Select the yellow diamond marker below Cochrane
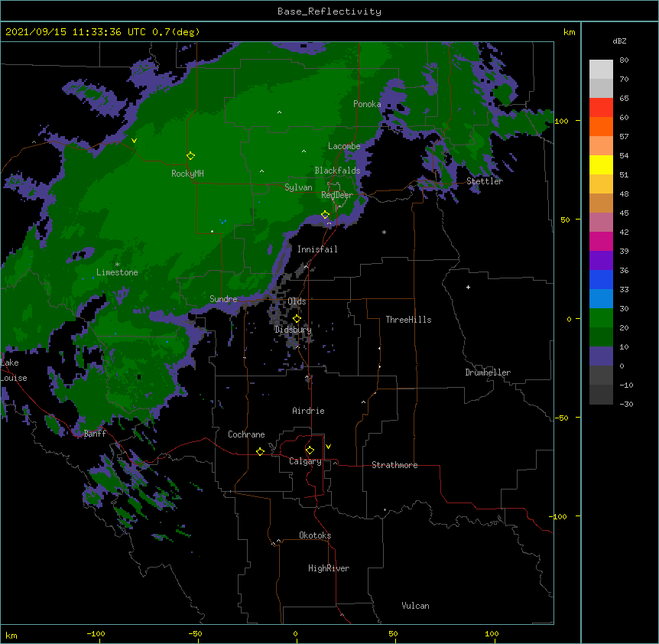 (260, 451)
